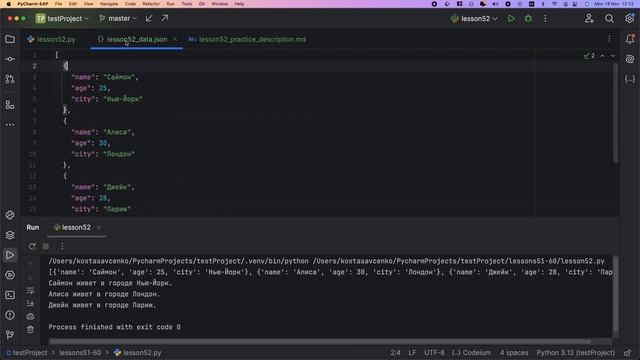Image resolution: width=640 pixels, height=360 pixels.
Task: Open Python 3.12 (testProject) interpreter selector
Action: coord(576,353)
